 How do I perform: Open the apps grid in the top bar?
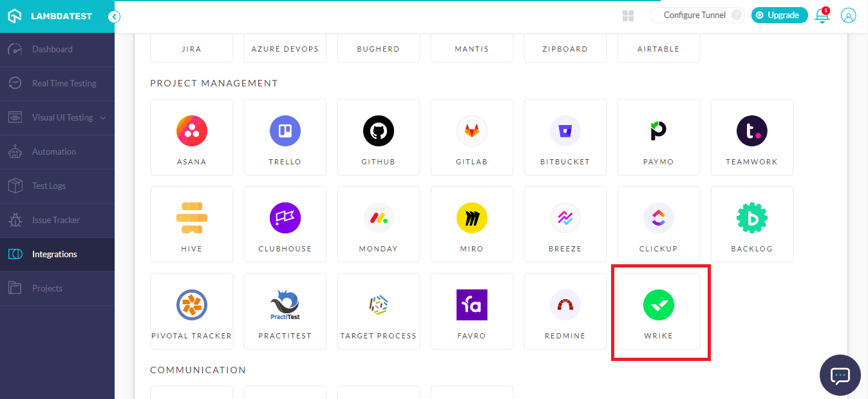tap(628, 16)
